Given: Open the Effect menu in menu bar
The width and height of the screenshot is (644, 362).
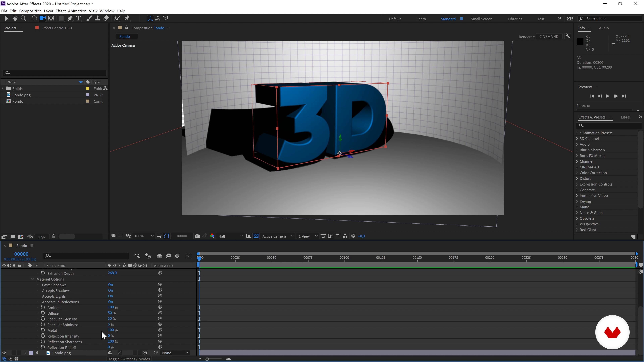Looking at the screenshot, I should pyautogui.click(x=61, y=11).
